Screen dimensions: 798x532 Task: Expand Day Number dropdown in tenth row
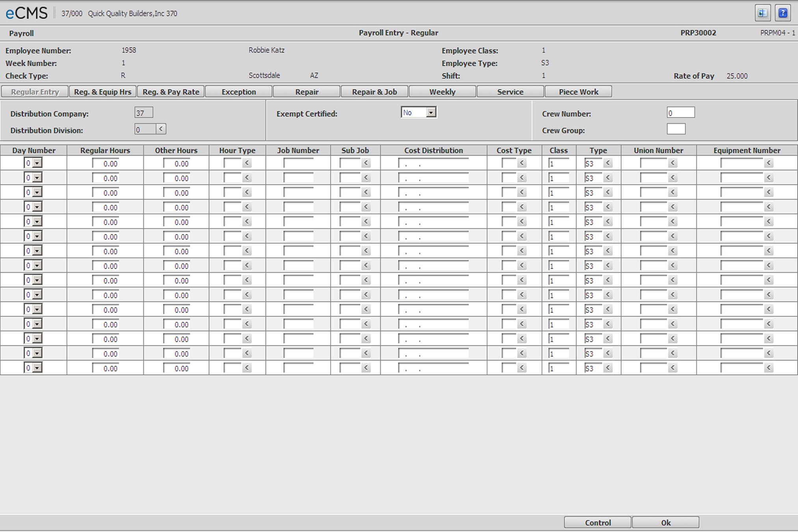point(37,295)
